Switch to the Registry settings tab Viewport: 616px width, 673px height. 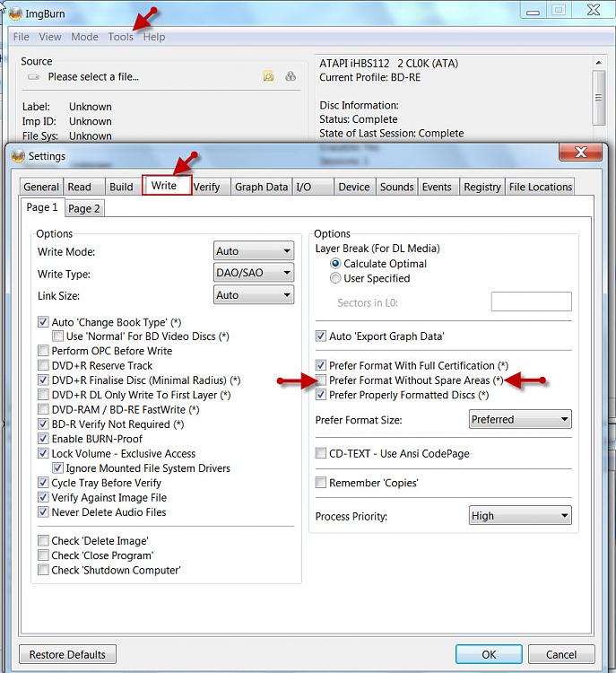click(482, 188)
